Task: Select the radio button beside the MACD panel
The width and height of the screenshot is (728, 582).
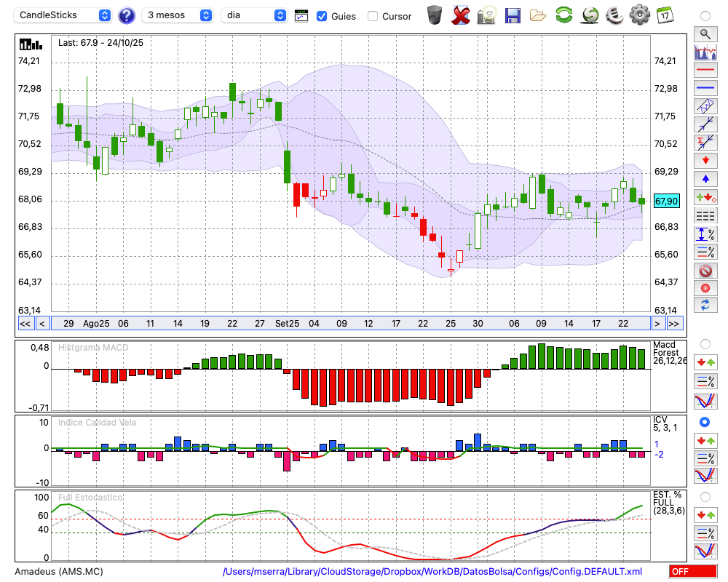Action: point(705,344)
